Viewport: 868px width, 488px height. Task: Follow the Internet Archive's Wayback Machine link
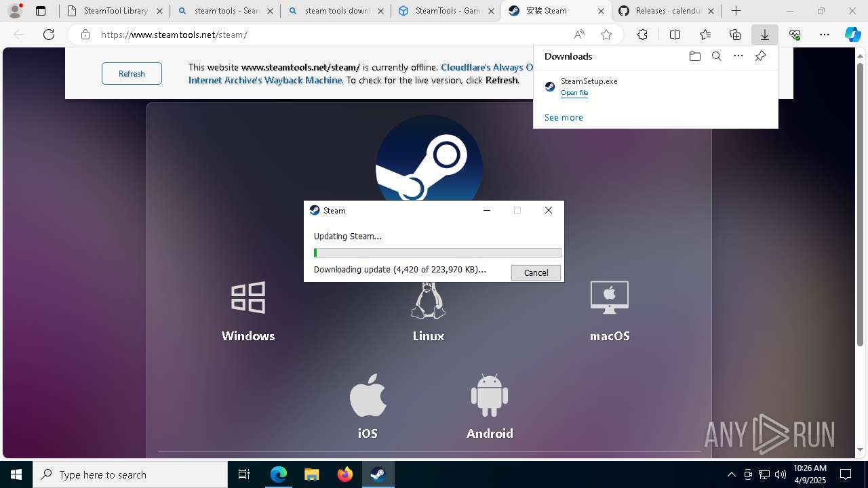click(x=265, y=80)
